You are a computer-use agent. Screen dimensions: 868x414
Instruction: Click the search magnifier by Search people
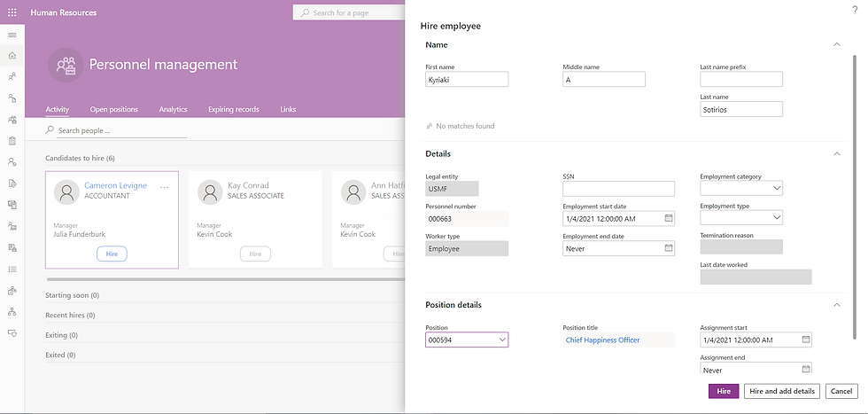(x=50, y=130)
